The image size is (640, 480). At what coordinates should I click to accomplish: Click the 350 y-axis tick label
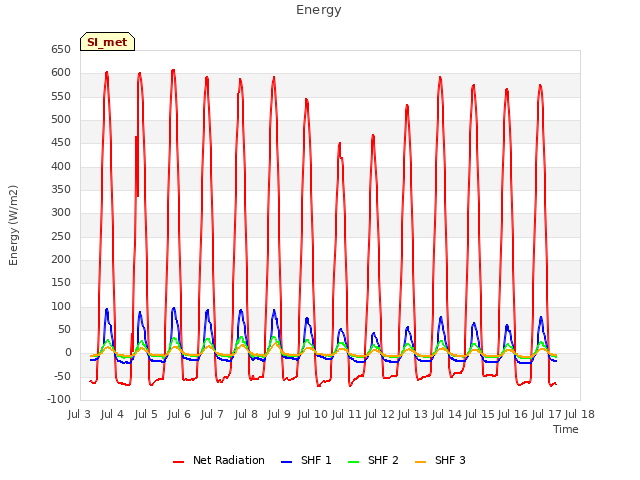pos(61,189)
